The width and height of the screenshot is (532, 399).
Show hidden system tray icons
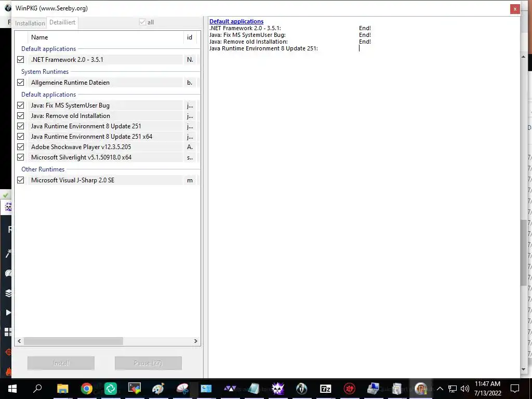440,389
